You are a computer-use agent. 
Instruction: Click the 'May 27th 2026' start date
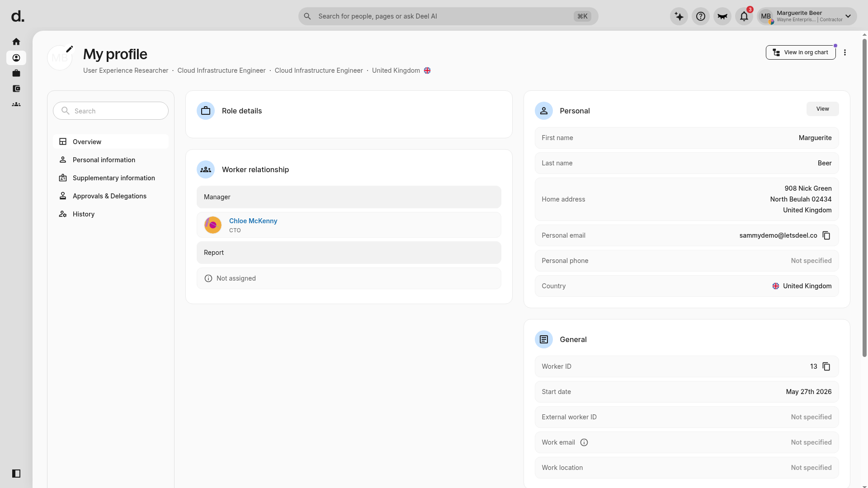pos(809,392)
